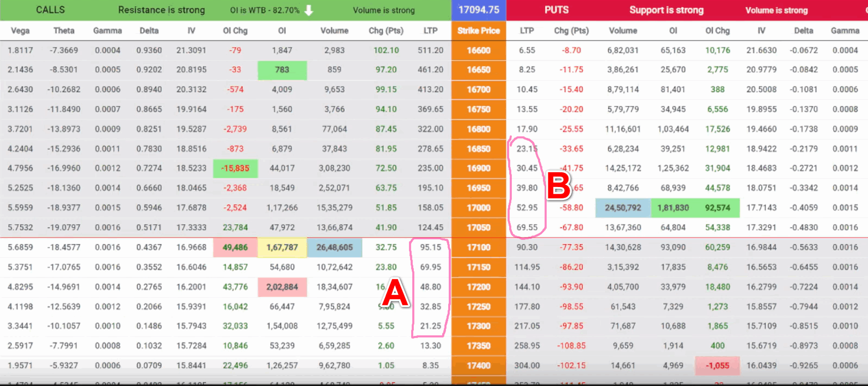Click the Support is strong label
Screen dimensions: 868x386
(x=666, y=10)
